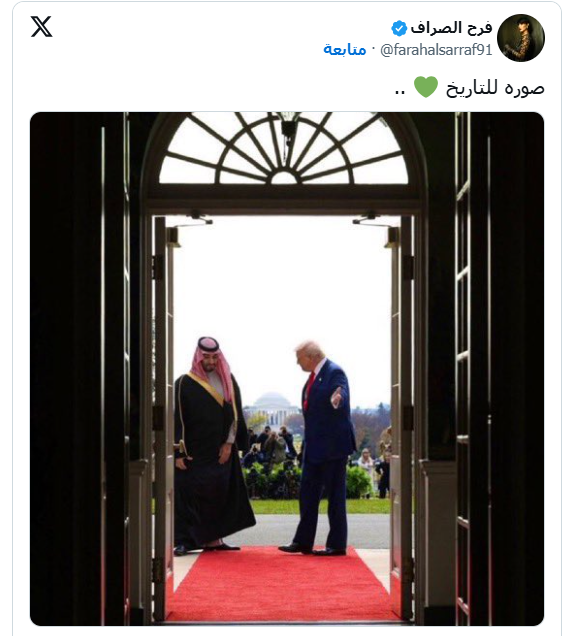The height and width of the screenshot is (636, 566).
Task: Click the blue verified badge
Action: point(399,28)
